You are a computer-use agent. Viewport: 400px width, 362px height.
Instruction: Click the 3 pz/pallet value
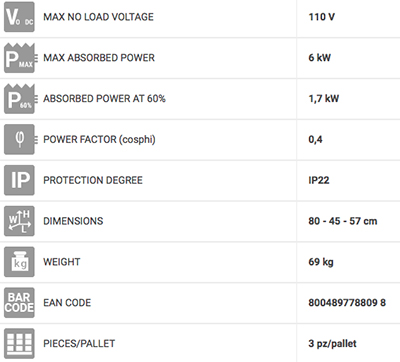(332, 344)
